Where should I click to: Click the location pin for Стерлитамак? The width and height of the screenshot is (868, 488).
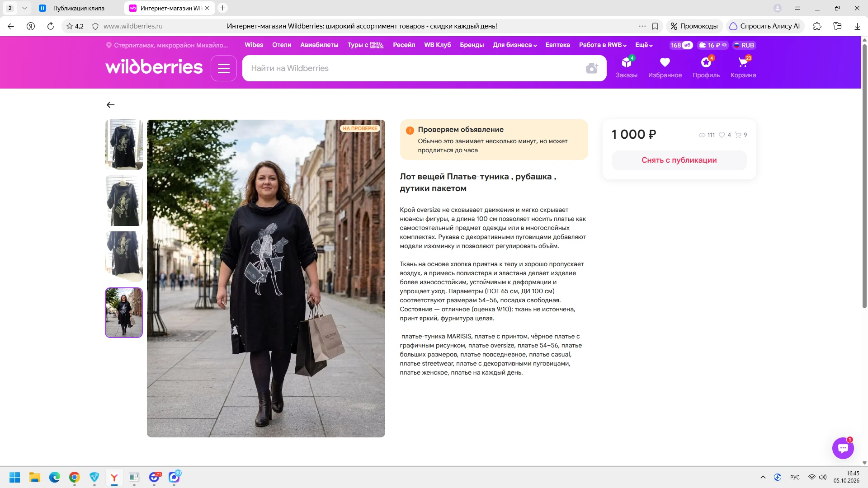coord(108,45)
